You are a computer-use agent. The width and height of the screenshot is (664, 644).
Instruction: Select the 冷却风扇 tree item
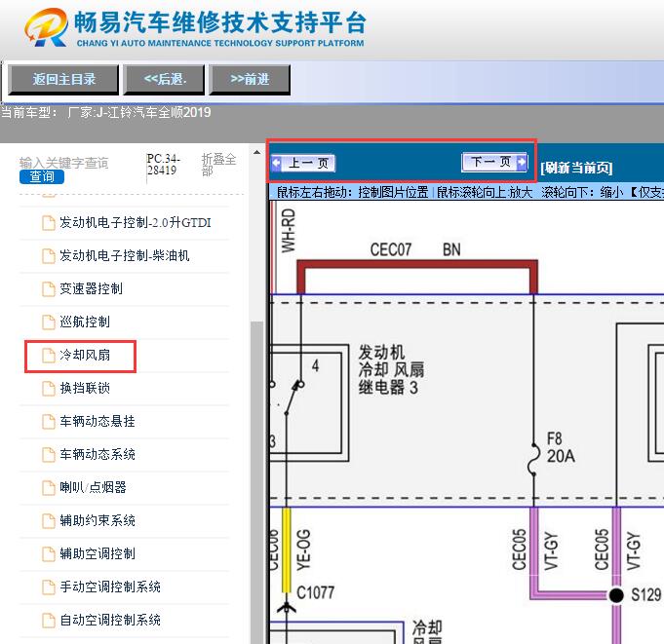click(85, 355)
